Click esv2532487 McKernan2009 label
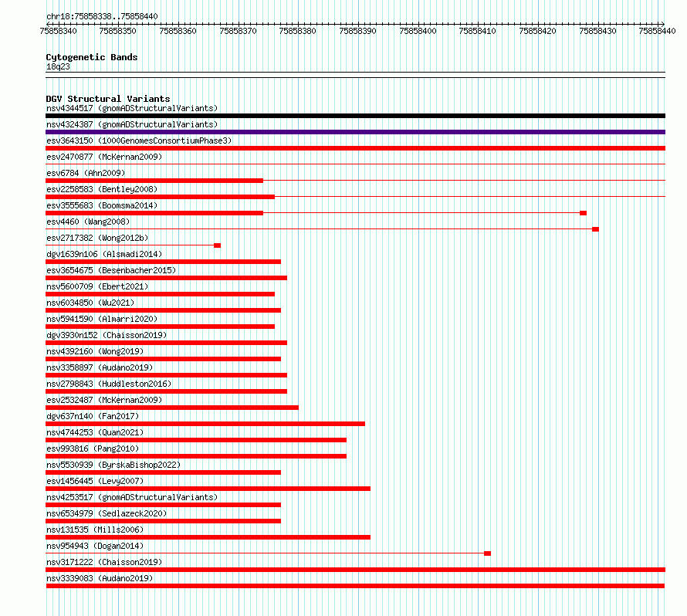687x616 pixels. click(x=104, y=400)
